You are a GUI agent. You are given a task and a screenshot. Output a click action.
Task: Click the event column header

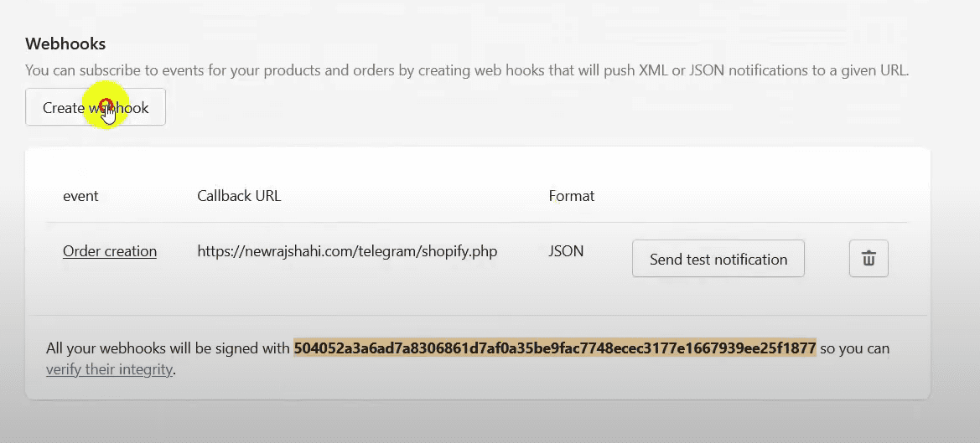point(80,196)
